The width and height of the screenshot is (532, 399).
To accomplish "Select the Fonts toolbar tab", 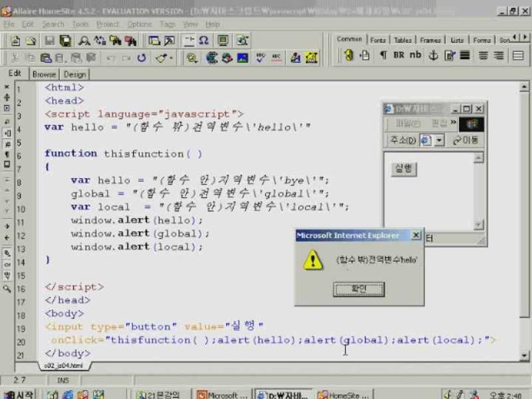I will (378, 40).
